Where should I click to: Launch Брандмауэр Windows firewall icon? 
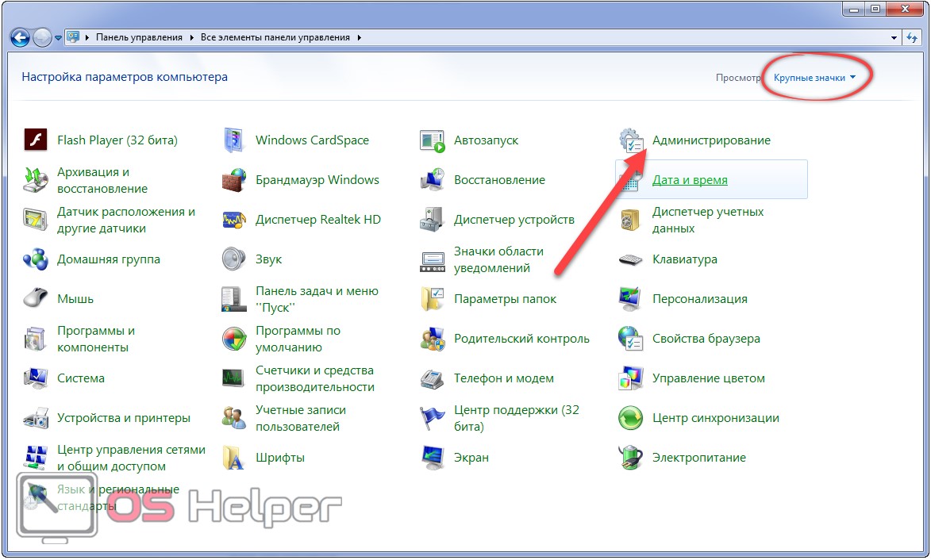click(234, 180)
